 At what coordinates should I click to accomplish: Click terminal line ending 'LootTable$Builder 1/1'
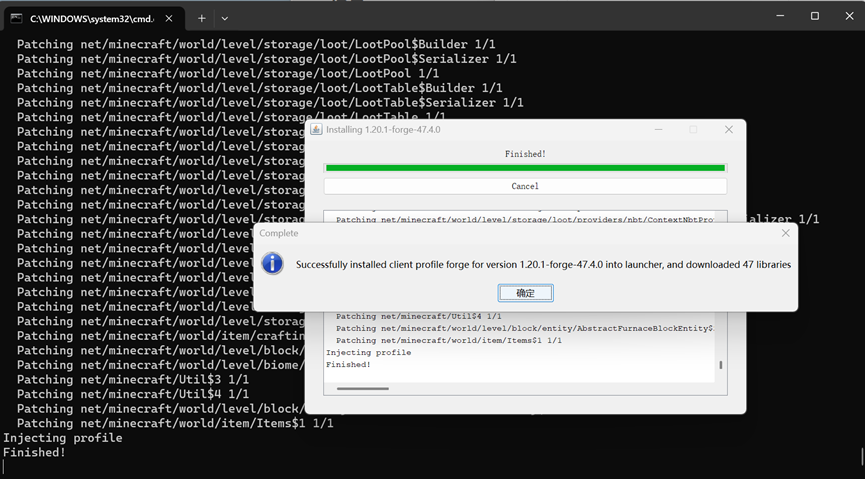pos(259,88)
